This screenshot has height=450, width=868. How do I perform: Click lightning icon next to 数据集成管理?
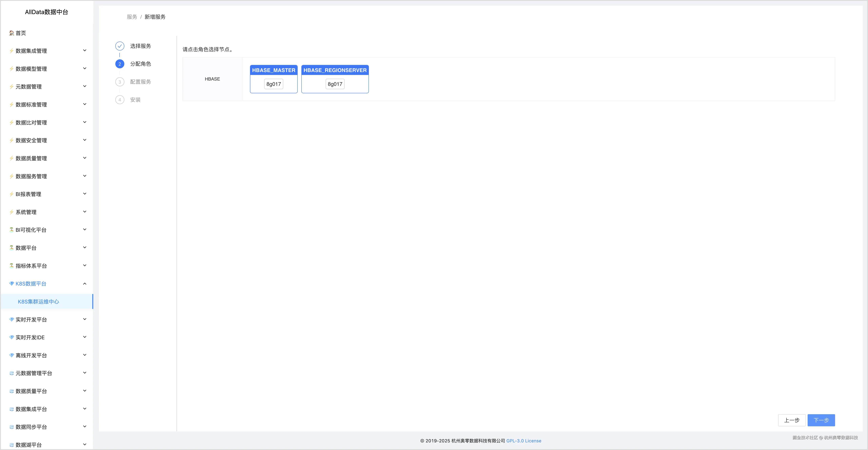[x=12, y=51]
